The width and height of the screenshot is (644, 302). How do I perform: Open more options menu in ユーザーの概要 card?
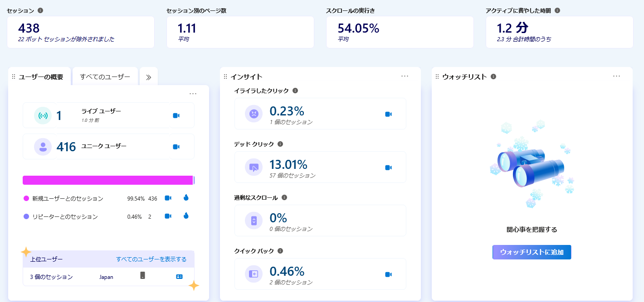tap(193, 94)
